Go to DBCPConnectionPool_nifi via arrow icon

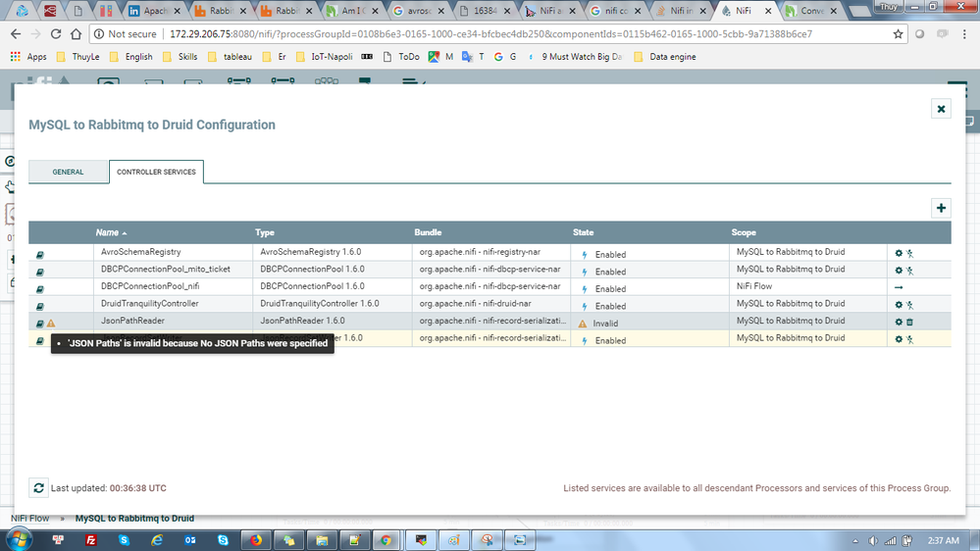coord(899,287)
